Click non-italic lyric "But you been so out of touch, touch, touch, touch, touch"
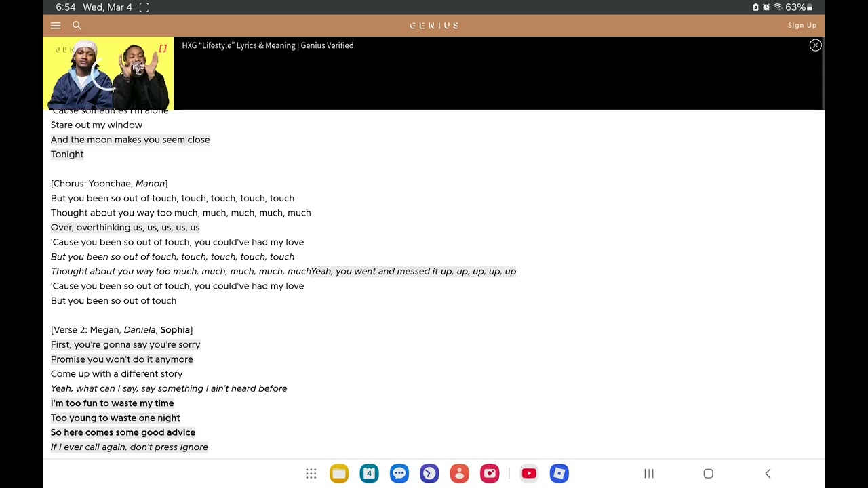This screenshot has width=868, height=488. [x=172, y=199]
